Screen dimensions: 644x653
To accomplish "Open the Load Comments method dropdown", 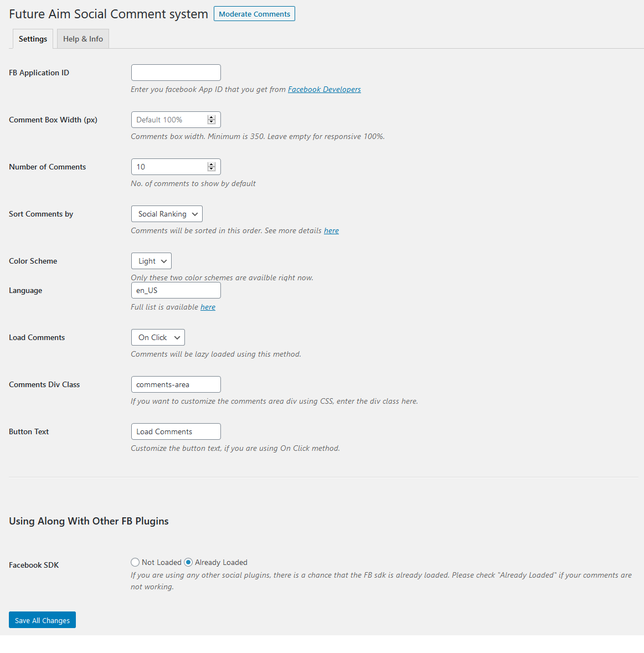I will (158, 337).
